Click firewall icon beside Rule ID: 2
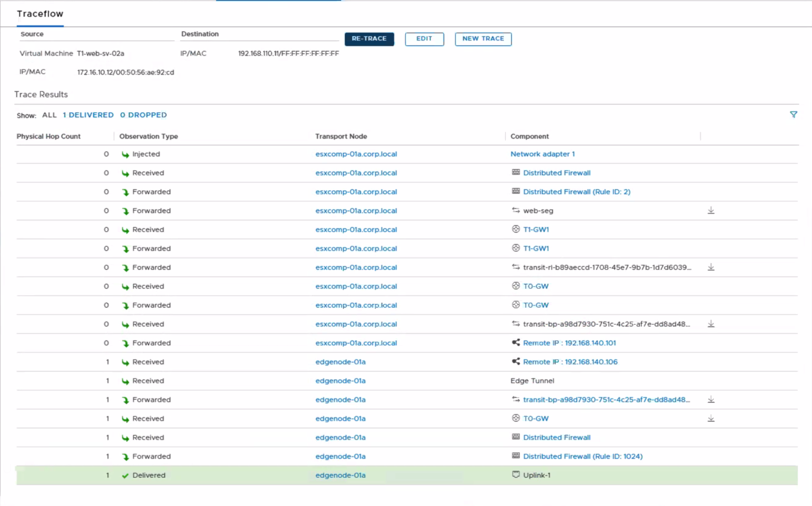 coord(515,192)
